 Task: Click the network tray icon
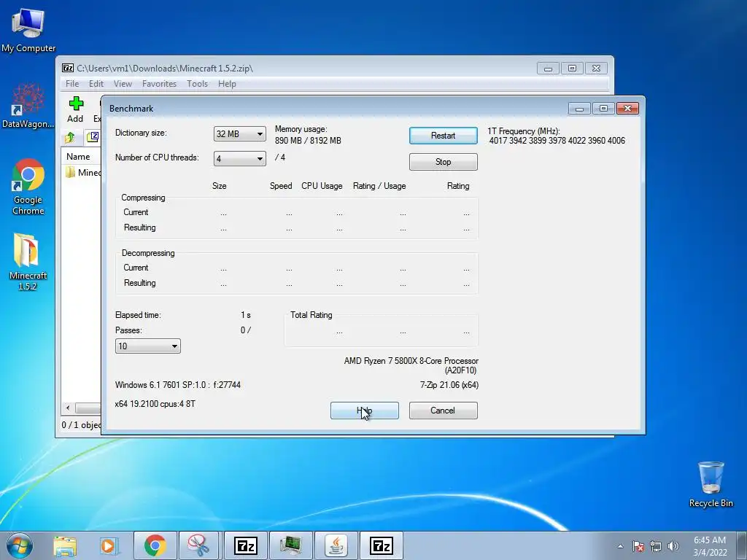click(x=656, y=546)
